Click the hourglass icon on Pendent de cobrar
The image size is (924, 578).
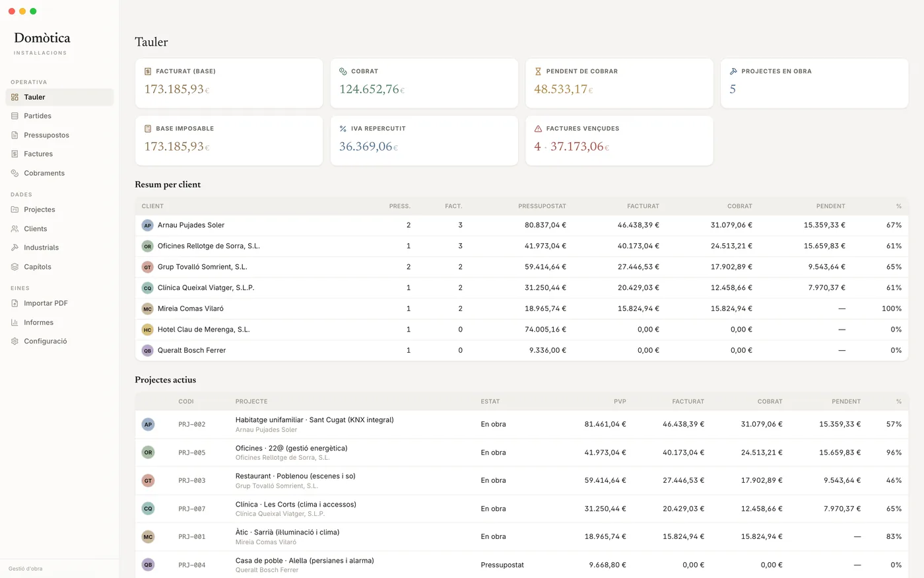point(538,71)
